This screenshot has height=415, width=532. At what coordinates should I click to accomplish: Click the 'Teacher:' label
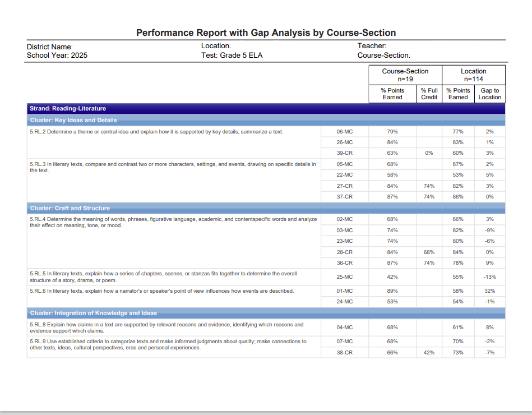coord(372,46)
